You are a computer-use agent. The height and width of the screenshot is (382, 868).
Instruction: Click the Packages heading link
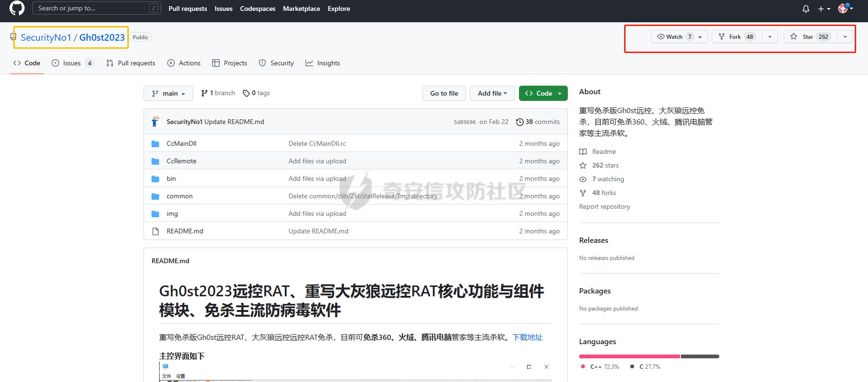(x=595, y=291)
